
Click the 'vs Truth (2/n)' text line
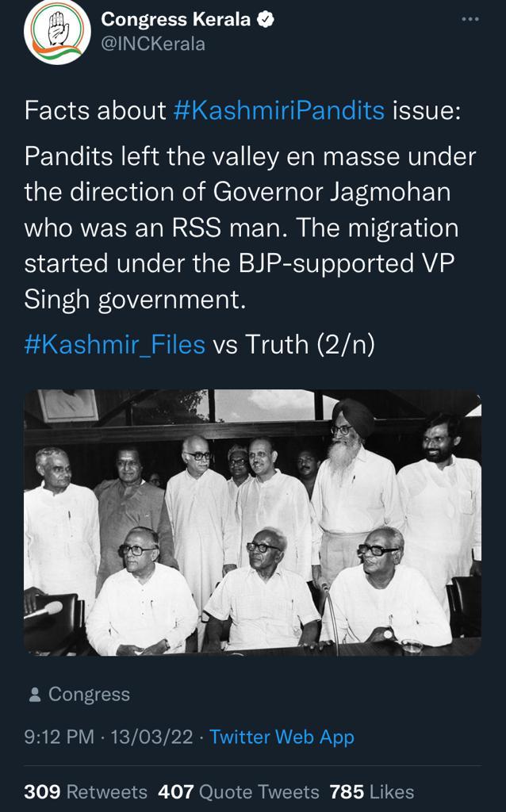click(x=293, y=344)
